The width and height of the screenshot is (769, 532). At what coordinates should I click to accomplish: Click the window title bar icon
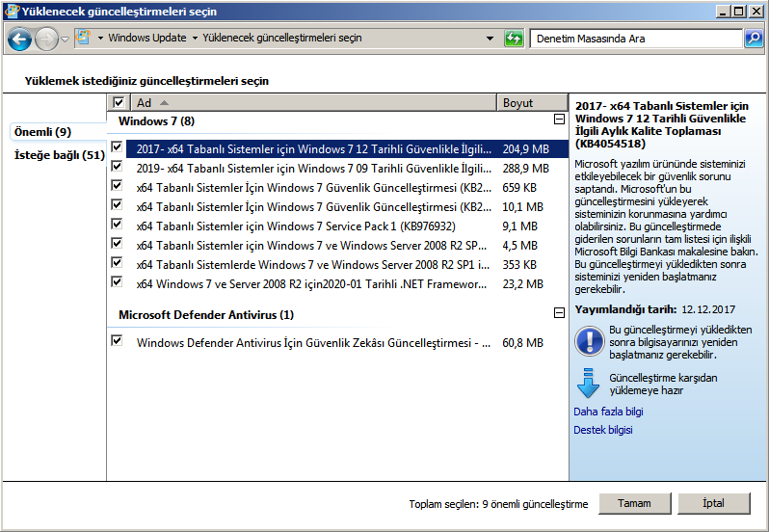pos(12,11)
